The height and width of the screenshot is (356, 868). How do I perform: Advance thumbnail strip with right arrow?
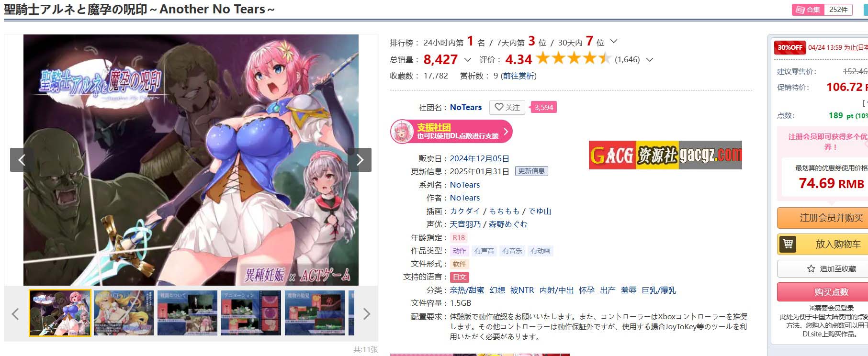click(x=367, y=314)
